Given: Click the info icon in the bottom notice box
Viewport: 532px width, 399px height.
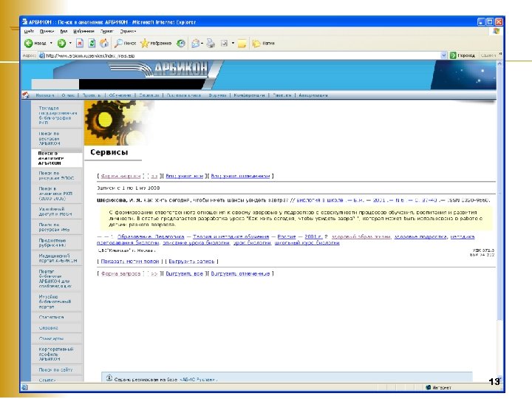Looking at the screenshot, I should (x=109, y=378).
